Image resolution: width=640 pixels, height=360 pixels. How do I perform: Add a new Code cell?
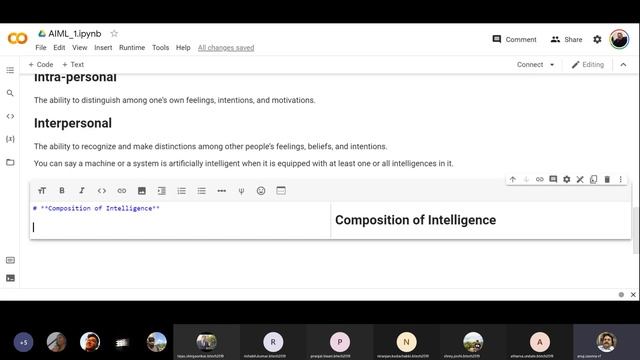41,64
